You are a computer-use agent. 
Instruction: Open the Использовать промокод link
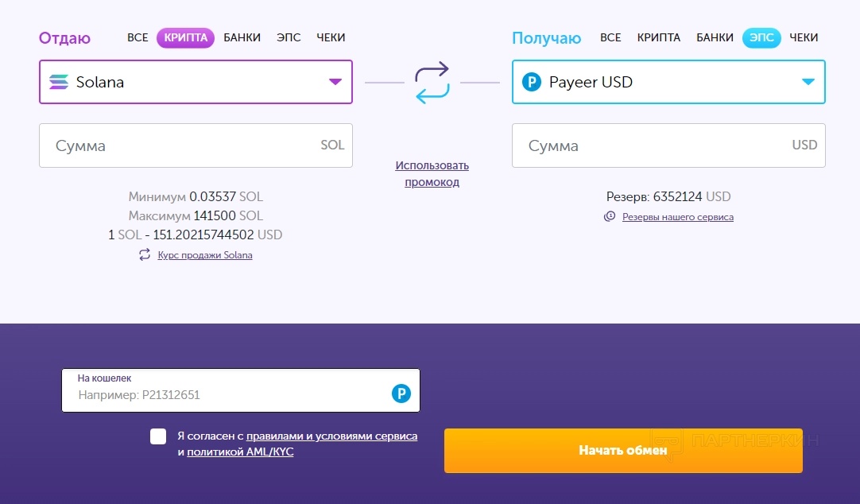pyautogui.click(x=432, y=173)
